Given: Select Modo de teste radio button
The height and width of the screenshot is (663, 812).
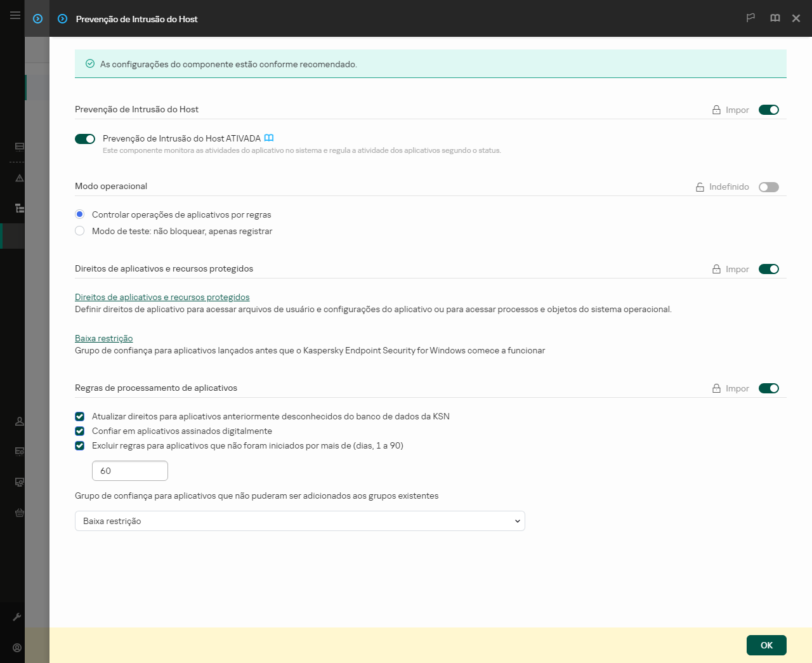Looking at the screenshot, I should point(79,231).
